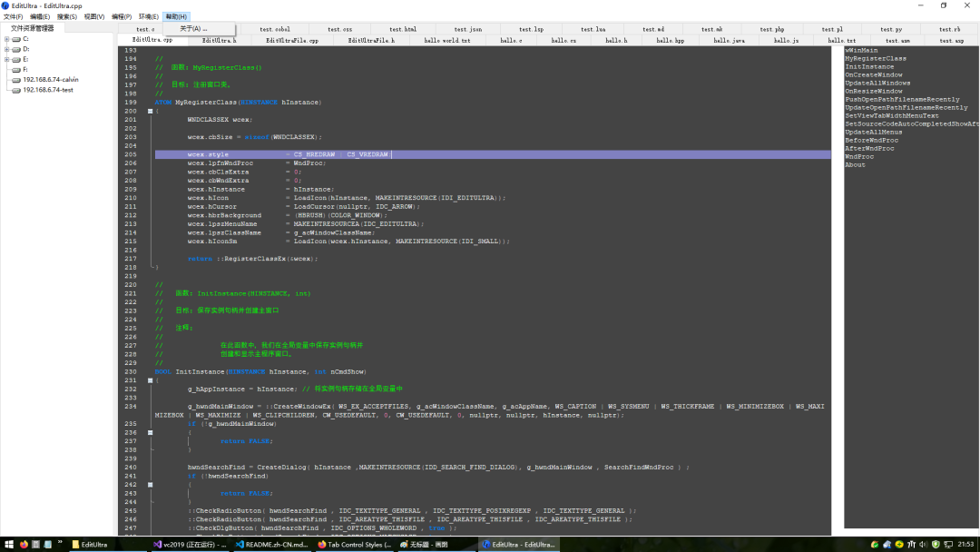Switch to test.py tab
The height and width of the screenshot is (552, 980).
(891, 29)
